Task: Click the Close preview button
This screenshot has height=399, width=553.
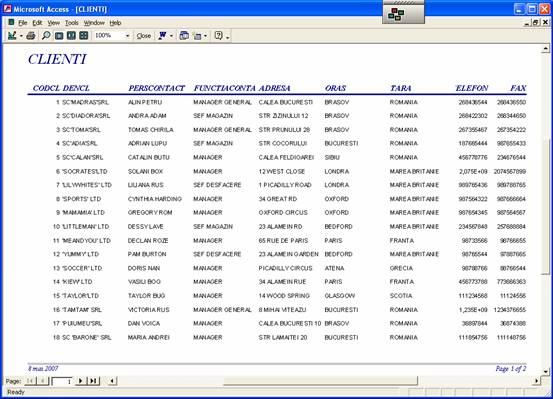Action: (x=144, y=36)
